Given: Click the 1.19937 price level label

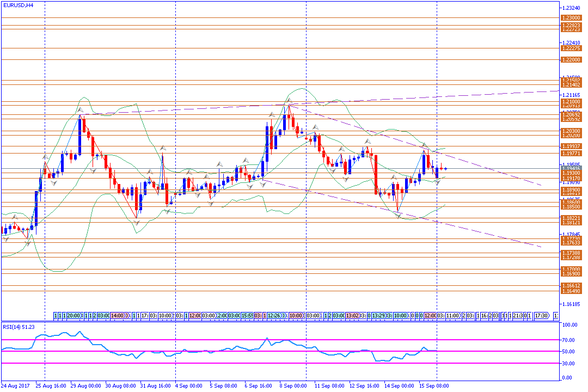Looking at the screenshot, I should coord(571,146).
